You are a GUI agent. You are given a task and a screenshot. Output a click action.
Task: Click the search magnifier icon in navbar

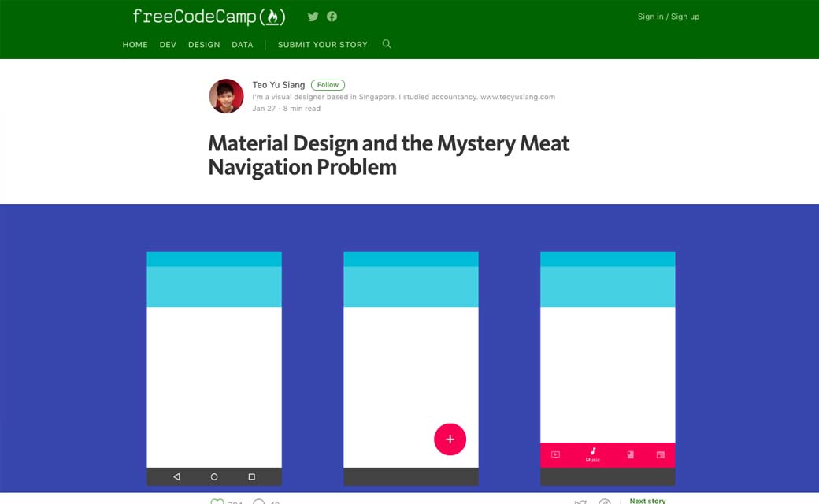click(387, 44)
